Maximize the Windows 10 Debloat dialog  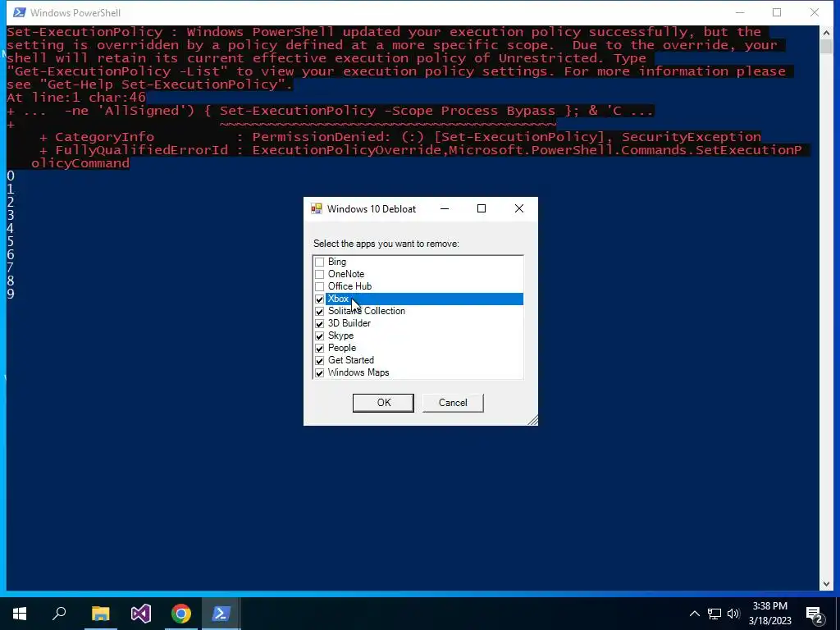tap(482, 208)
